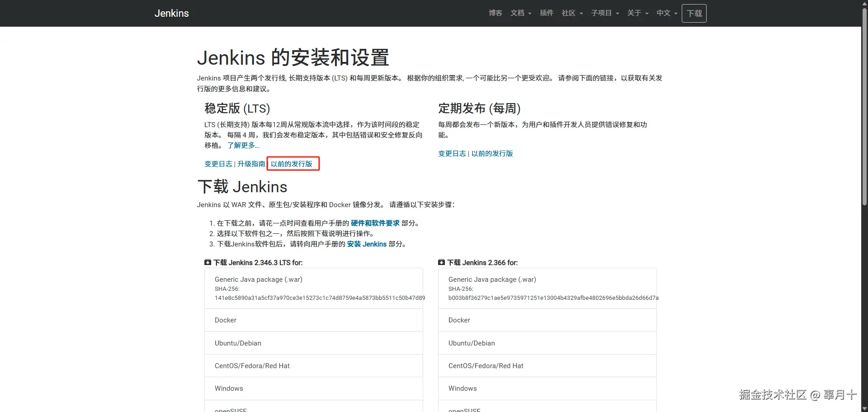Viewport: 868px width, 412px height.
Task: Open 变更日志 under 定期发布 (每周)
Action: (x=452, y=153)
